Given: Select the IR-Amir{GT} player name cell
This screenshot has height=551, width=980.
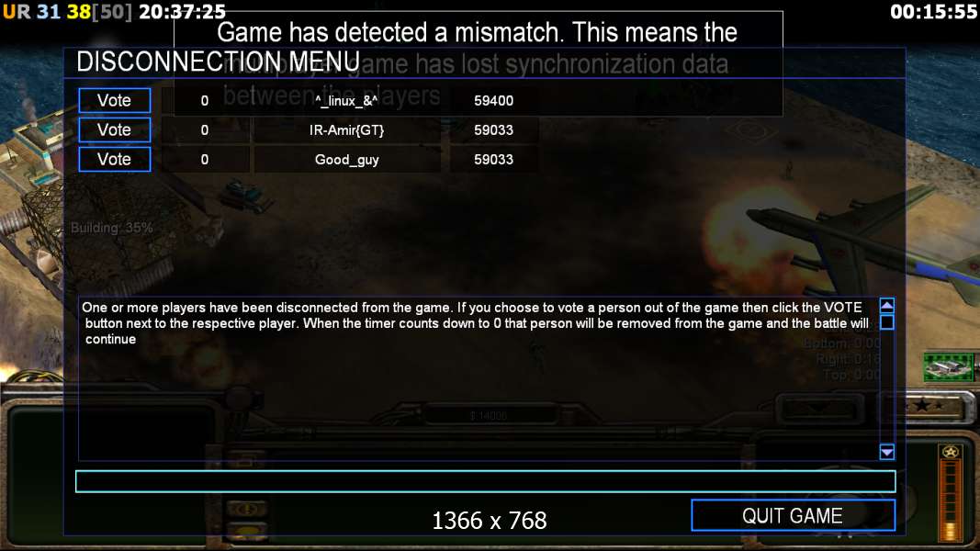Looking at the screenshot, I should tap(346, 129).
